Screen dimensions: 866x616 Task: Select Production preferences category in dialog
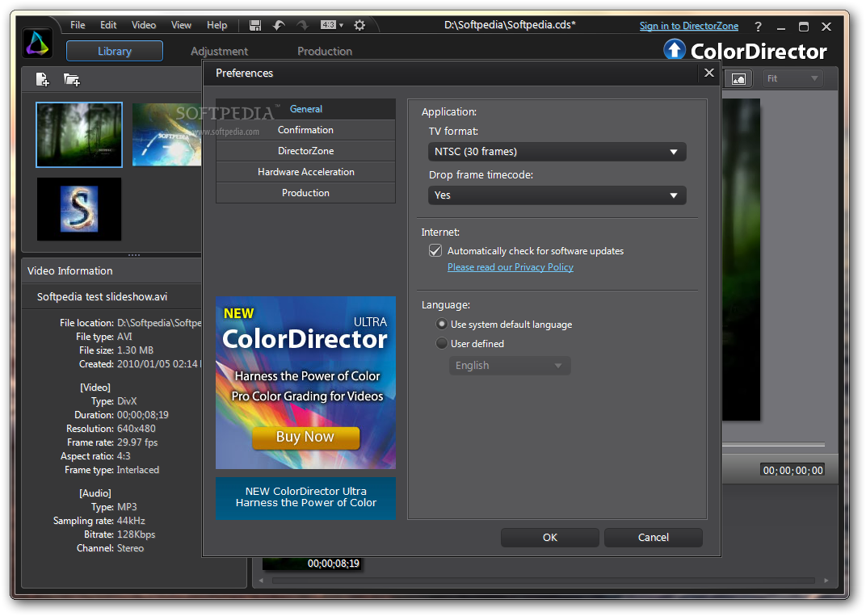point(306,193)
